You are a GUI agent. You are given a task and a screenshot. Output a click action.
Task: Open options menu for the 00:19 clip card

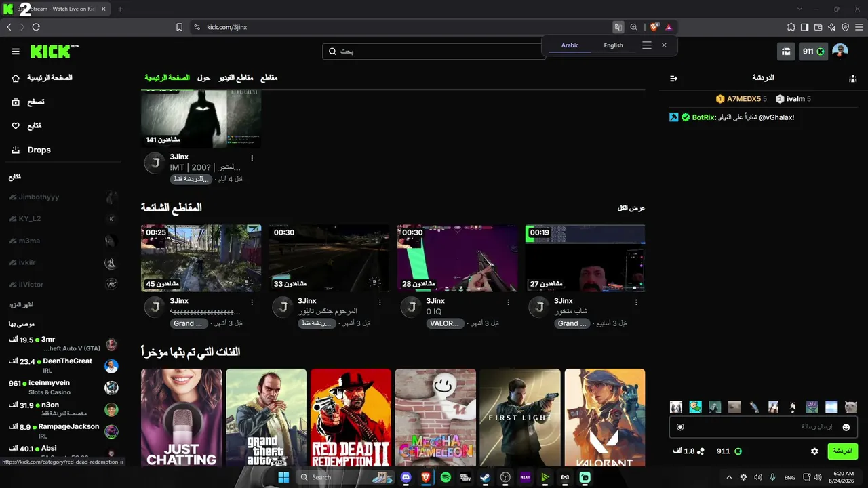pyautogui.click(x=636, y=302)
